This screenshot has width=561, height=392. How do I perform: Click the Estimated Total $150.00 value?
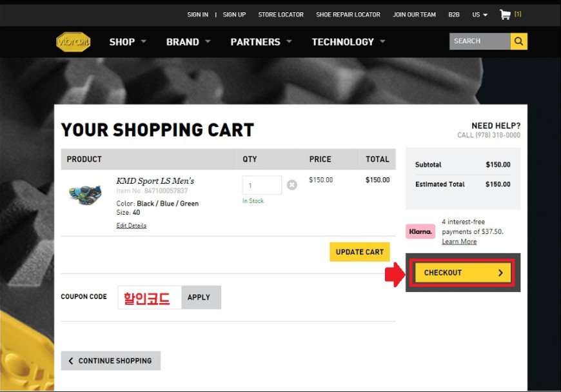(498, 184)
